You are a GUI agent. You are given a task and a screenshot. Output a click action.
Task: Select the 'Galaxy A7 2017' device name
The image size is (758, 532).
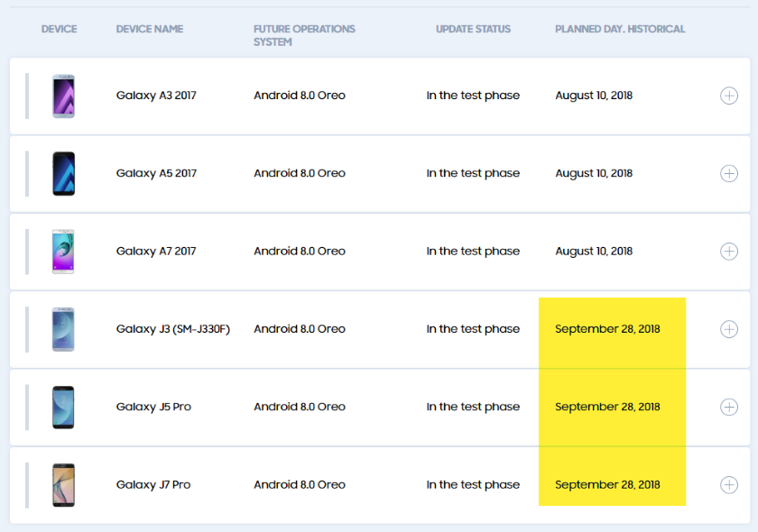(x=156, y=252)
